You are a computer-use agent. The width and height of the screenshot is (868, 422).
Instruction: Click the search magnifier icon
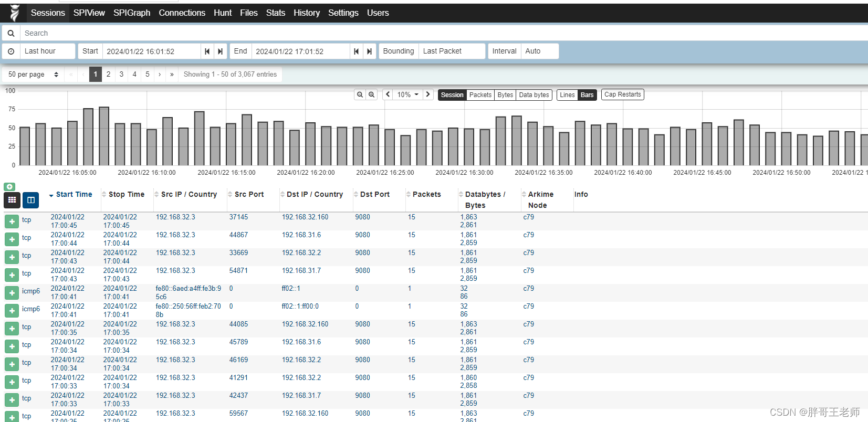click(11, 33)
